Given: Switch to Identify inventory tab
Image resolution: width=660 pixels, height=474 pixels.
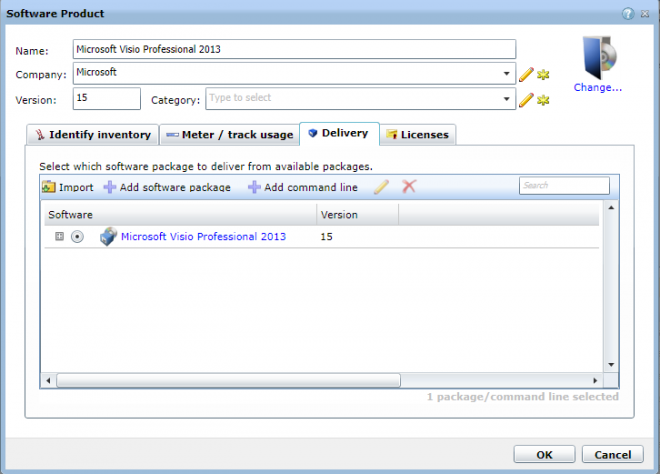Looking at the screenshot, I should (x=93, y=135).
